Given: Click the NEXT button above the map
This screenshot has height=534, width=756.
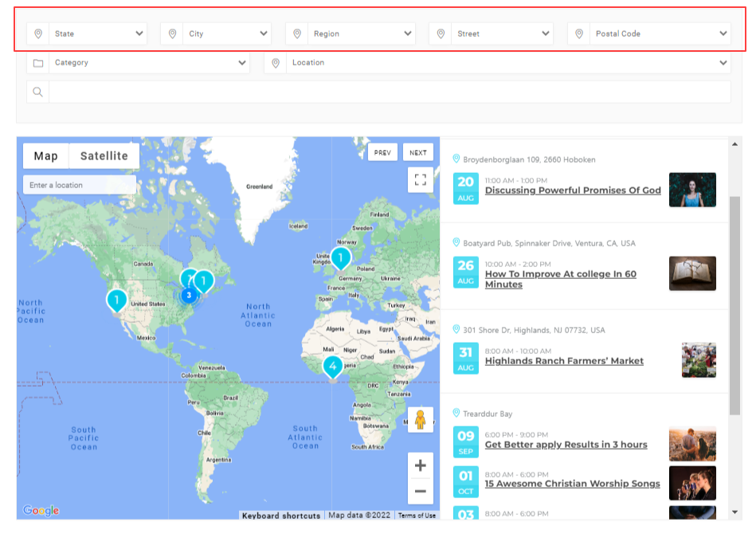Looking at the screenshot, I should (417, 152).
